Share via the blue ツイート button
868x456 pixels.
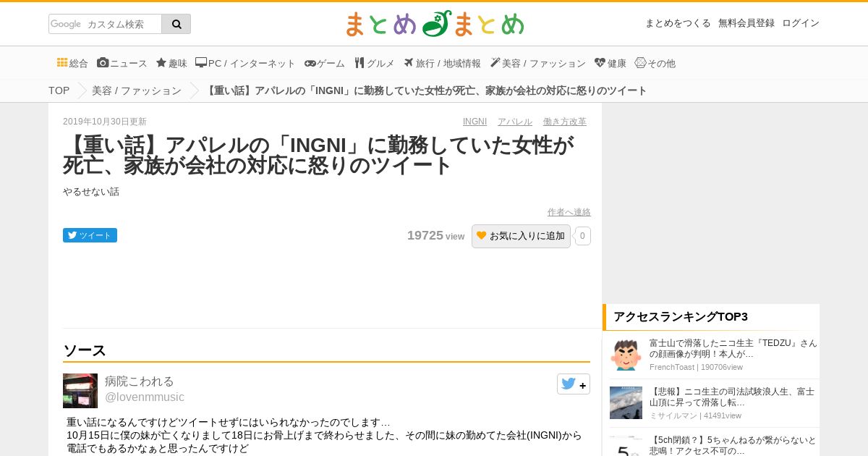coord(90,235)
